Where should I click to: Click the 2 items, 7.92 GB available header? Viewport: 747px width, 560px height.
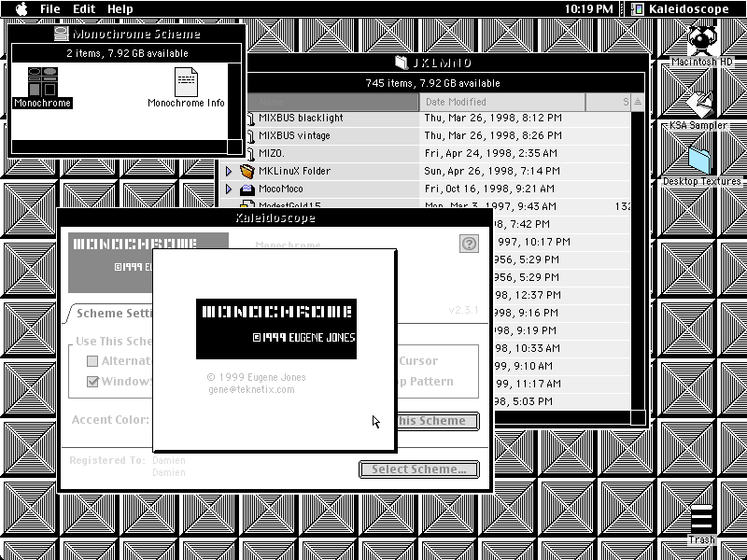[x=127, y=53]
